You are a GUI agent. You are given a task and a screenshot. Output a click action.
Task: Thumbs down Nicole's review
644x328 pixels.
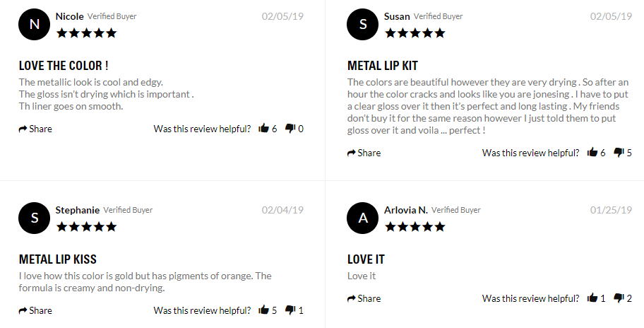click(x=290, y=129)
